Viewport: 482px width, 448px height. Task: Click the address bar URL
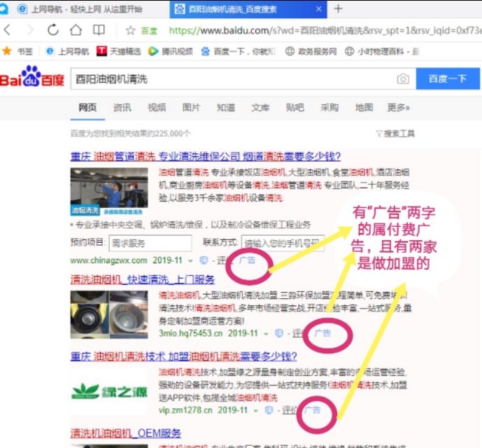[x=325, y=30]
